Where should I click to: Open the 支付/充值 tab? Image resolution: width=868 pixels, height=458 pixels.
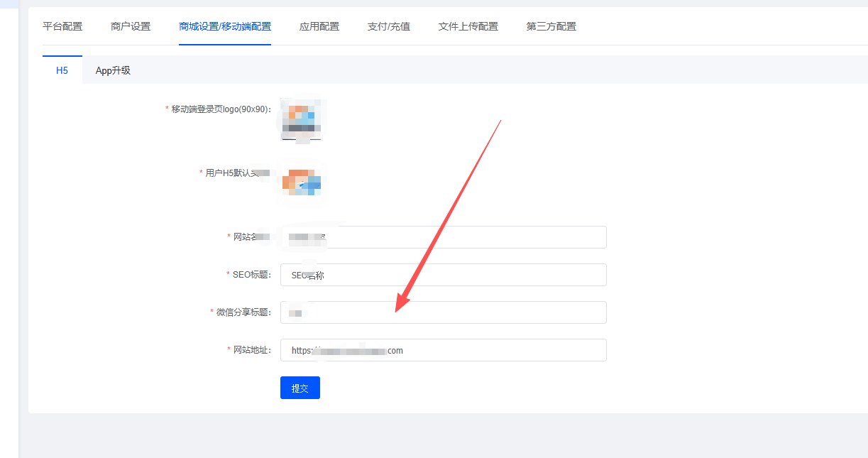[x=388, y=27]
